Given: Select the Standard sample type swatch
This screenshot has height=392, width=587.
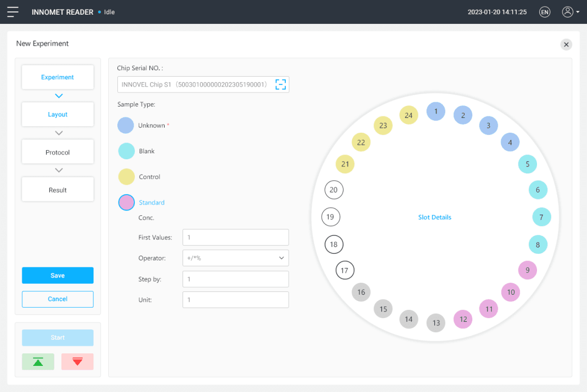Looking at the screenshot, I should pyautogui.click(x=127, y=203).
